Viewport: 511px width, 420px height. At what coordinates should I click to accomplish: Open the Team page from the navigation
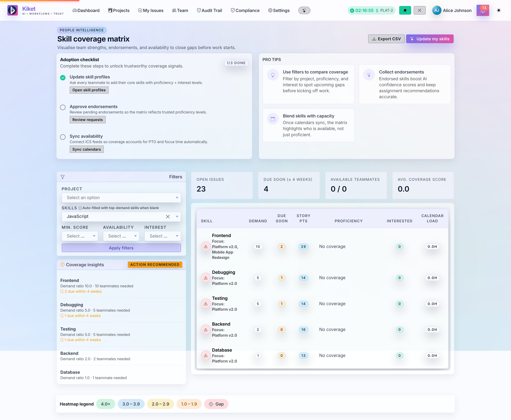pyautogui.click(x=180, y=10)
